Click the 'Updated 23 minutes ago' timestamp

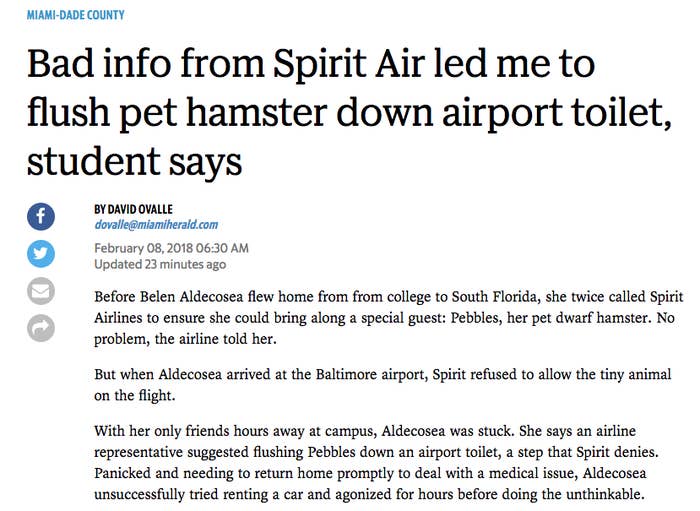tap(160, 264)
